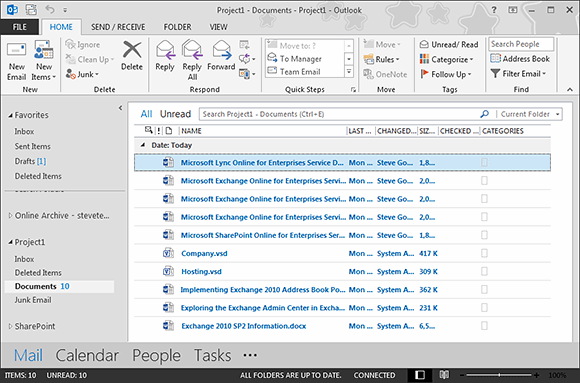Switch to the FOLDER tab

(178, 27)
